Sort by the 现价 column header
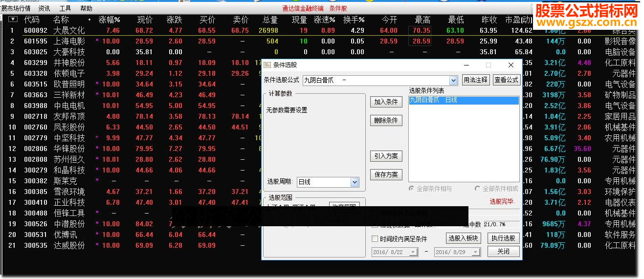 [145, 20]
